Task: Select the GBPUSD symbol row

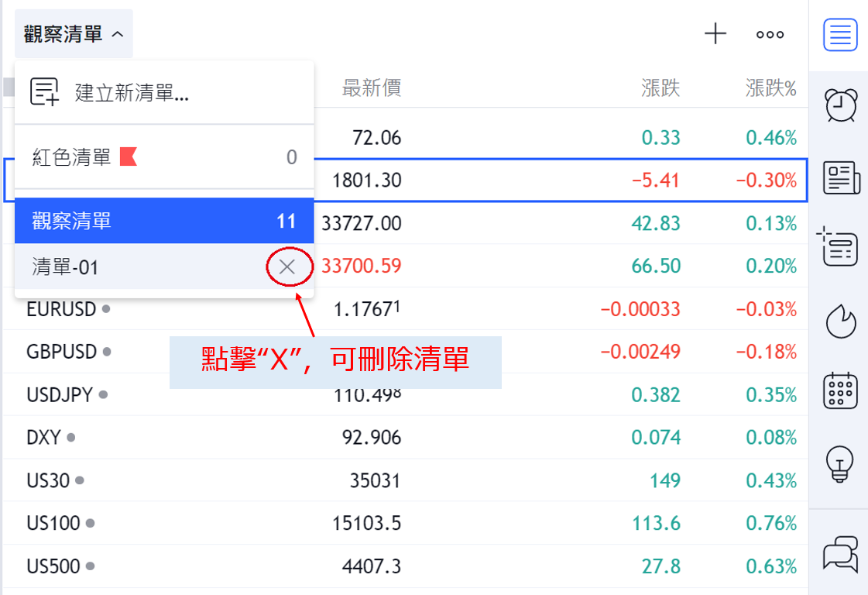Action: (405, 351)
